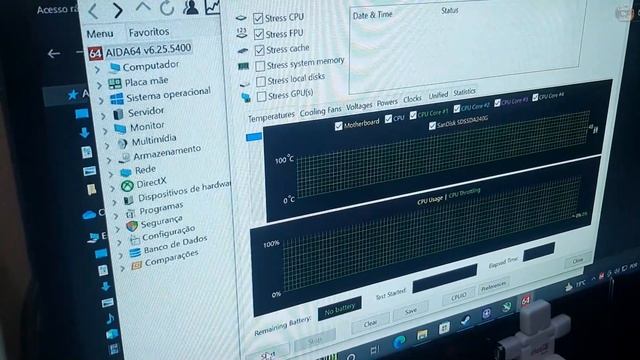
Task: Click the AIDA64 icon in the taskbar
Action: click(x=526, y=301)
